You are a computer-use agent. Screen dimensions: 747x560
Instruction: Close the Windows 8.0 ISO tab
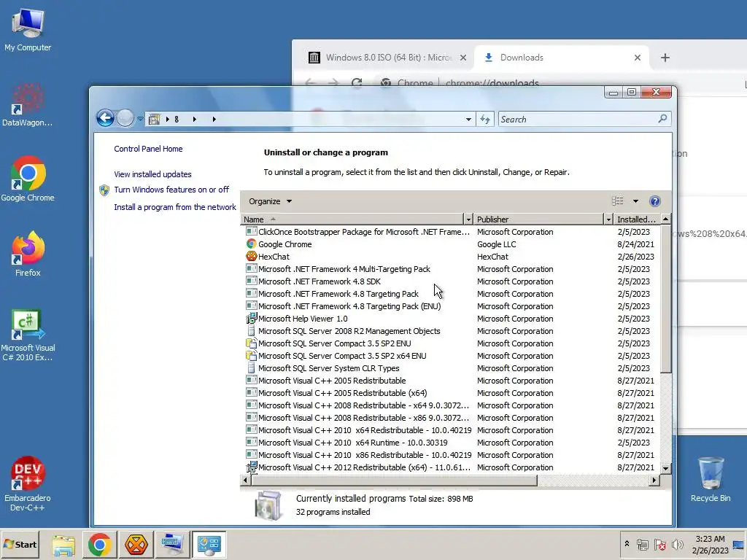coord(463,58)
